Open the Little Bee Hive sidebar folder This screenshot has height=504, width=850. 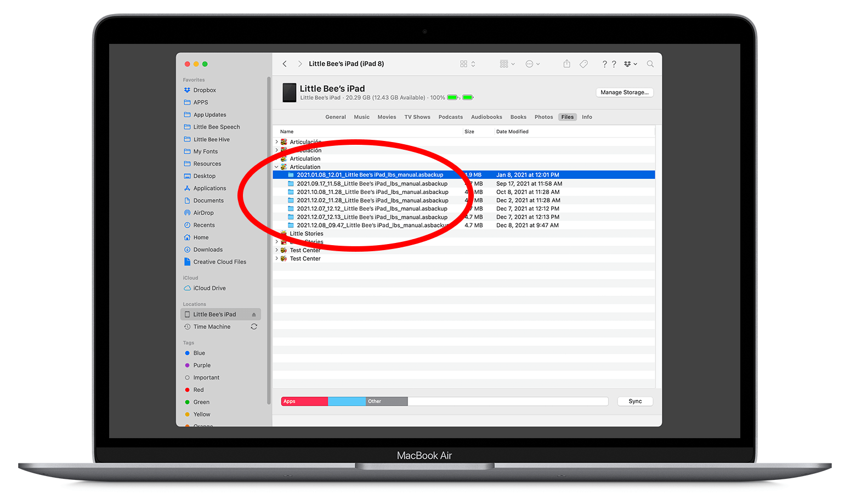(212, 139)
